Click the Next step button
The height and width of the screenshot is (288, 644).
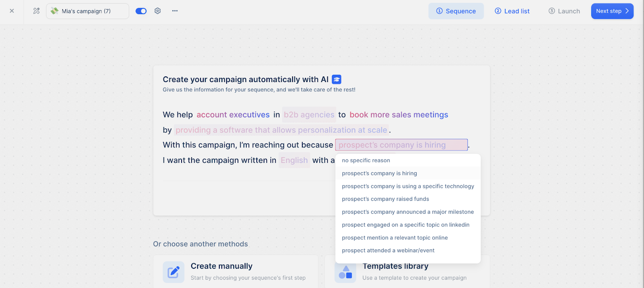click(x=612, y=11)
